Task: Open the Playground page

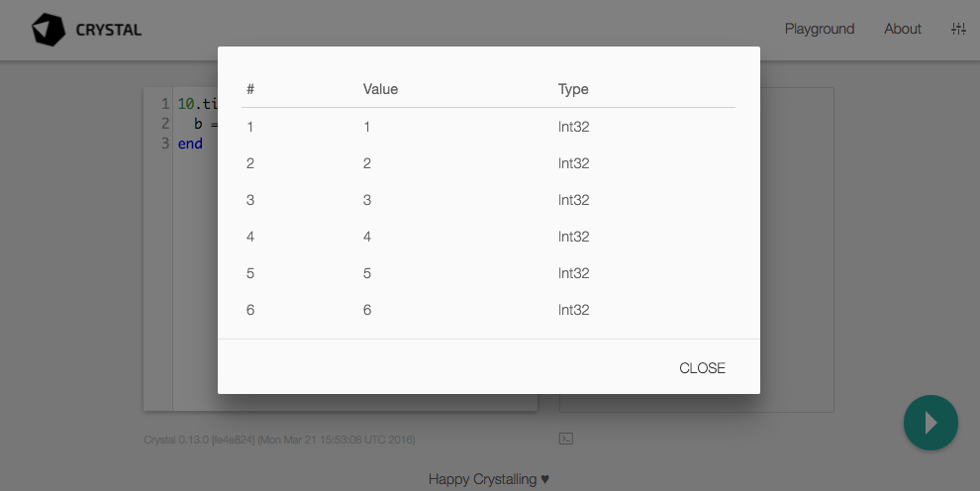Action: (x=819, y=29)
